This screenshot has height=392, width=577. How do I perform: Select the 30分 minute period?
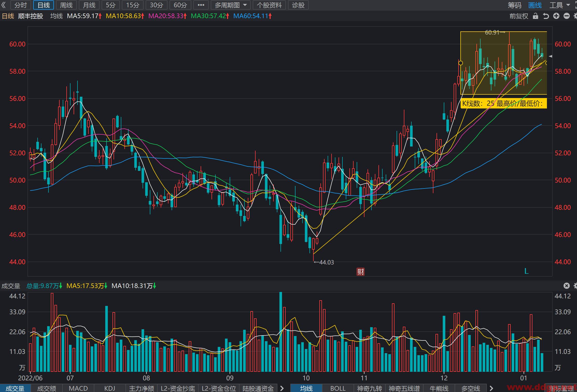click(157, 5)
